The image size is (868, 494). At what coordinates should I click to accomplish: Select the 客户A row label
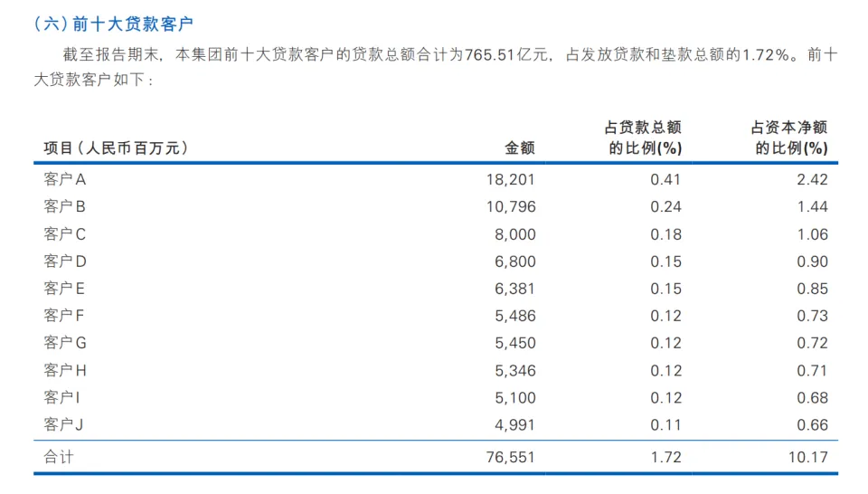click(x=64, y=179)
